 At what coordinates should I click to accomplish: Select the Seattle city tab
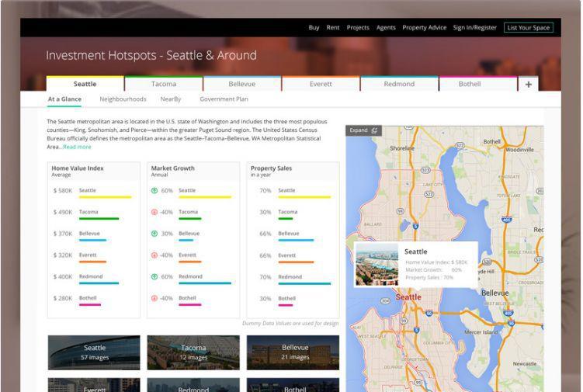tap(85, 84)
